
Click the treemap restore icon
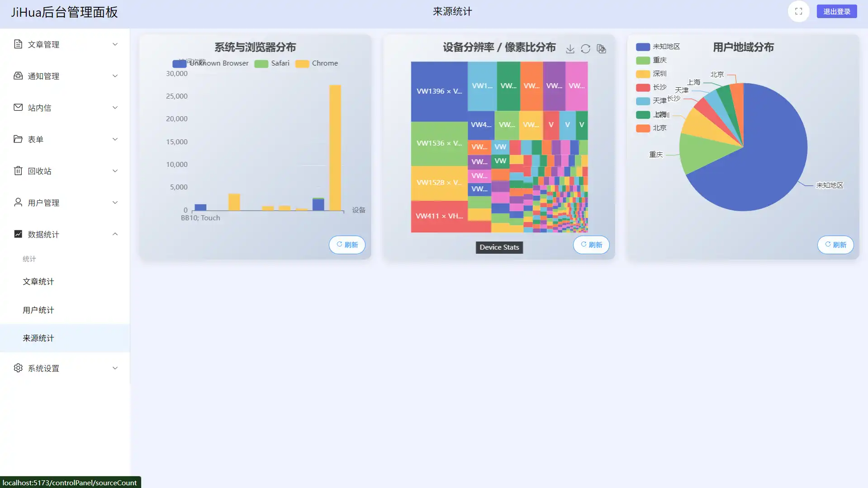585,49
